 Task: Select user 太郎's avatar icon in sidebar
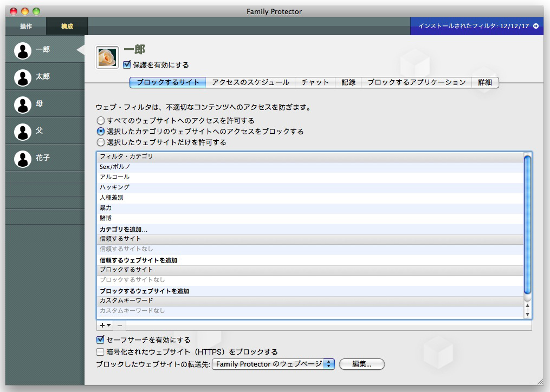[23, 77]
